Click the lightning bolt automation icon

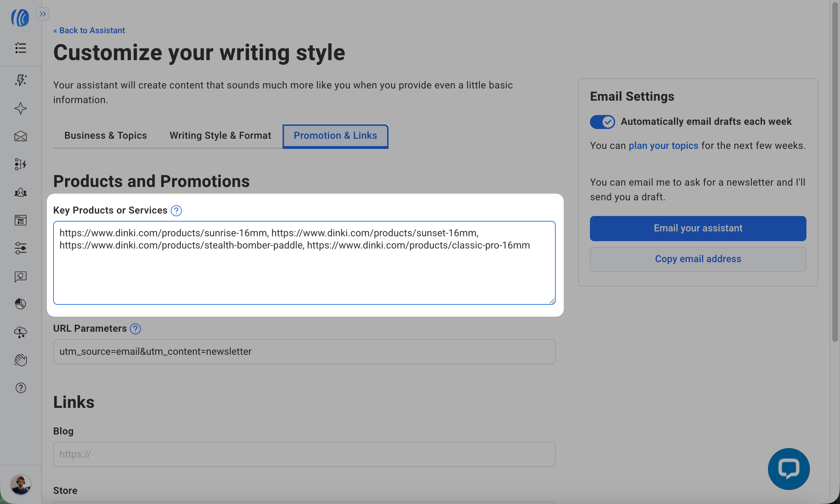point(21,80)
